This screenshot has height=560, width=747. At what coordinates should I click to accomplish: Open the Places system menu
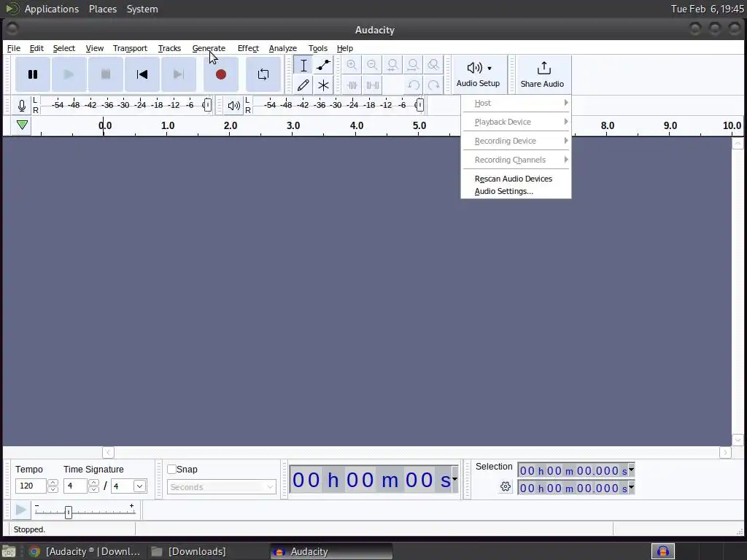(x=102, y=9)
